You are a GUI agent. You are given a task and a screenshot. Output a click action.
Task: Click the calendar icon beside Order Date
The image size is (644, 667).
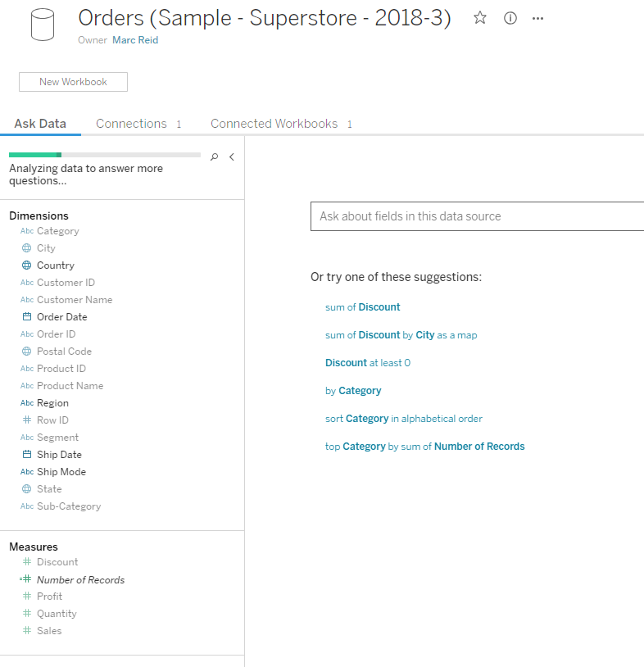27,317
